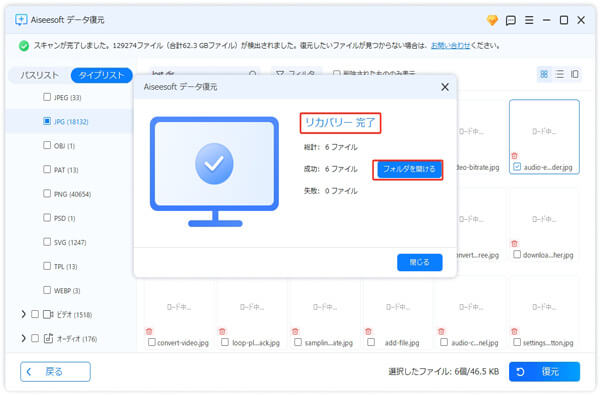The height and width of the screenshot is (395, 600).
Task: Check the audio-c...nel.jpg checkbox
Action: [444, 342]
